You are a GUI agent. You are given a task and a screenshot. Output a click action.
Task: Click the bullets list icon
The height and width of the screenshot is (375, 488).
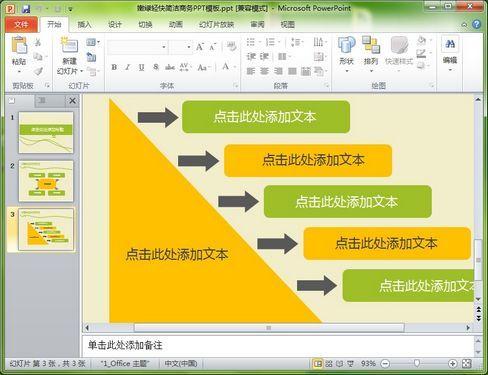click(252, 42)
